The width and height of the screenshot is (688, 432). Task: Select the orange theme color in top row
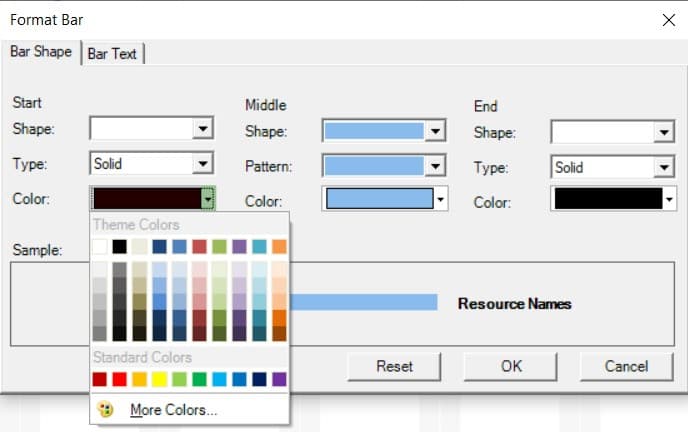pos(279,246)
